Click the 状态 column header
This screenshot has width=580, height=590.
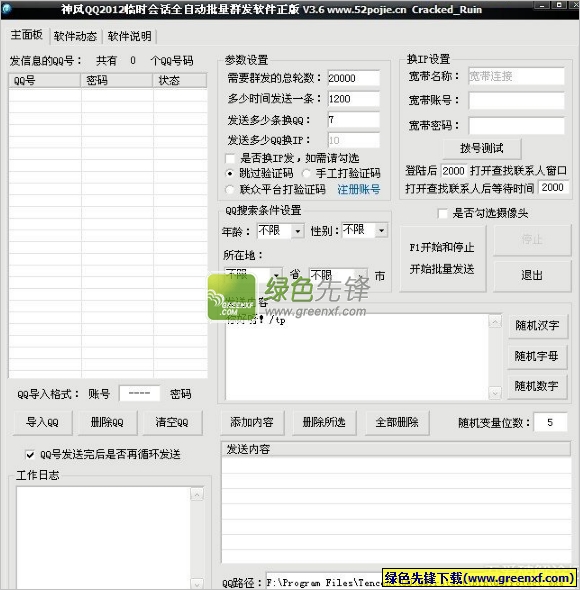click(x=180, y=80)
